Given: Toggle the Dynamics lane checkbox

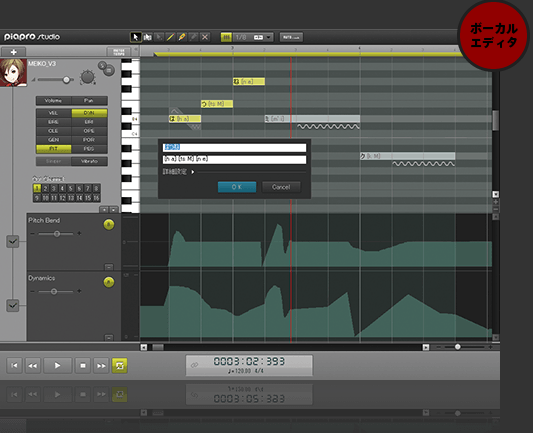Looking at the screenshot, I should pyautogui.click(x=13, y=305).
